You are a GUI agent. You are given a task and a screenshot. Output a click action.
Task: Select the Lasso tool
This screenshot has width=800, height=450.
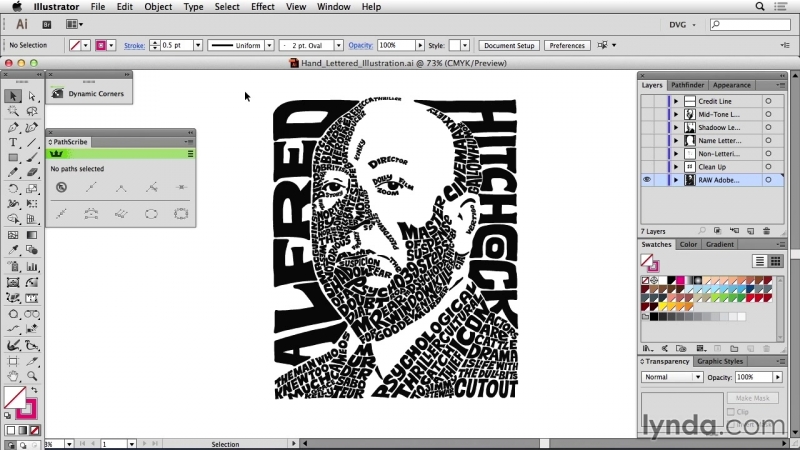click(x=32, y=111)
